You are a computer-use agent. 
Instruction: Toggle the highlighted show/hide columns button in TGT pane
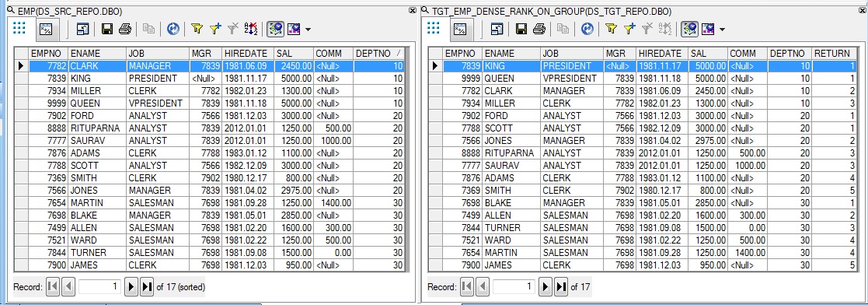pos(690,29)
